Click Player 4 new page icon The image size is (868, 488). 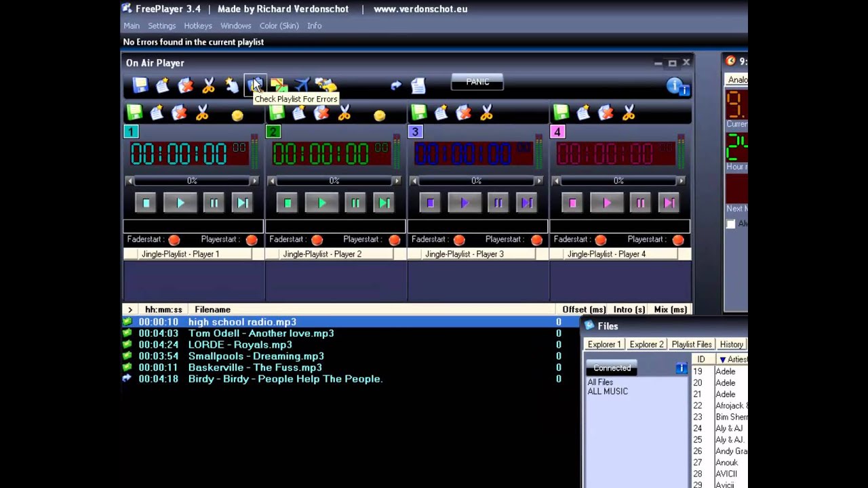[583, 113]
